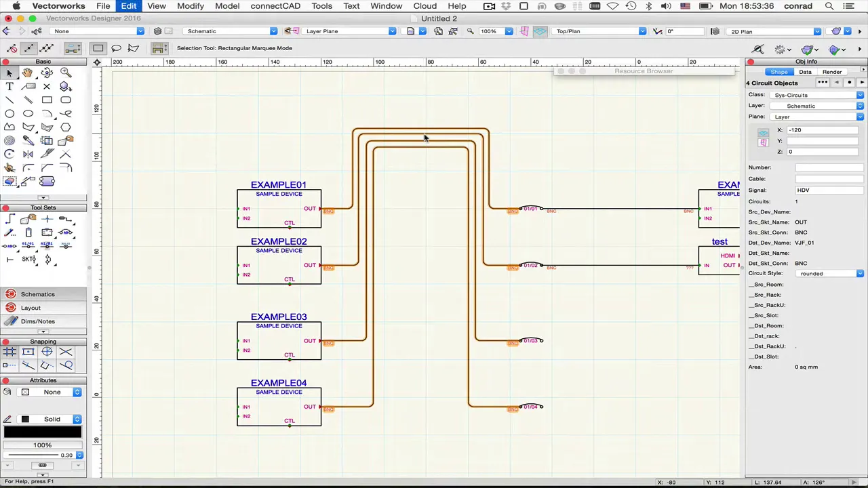Open the Circuit Style rounded dropdown

click(x=831, y=274)
